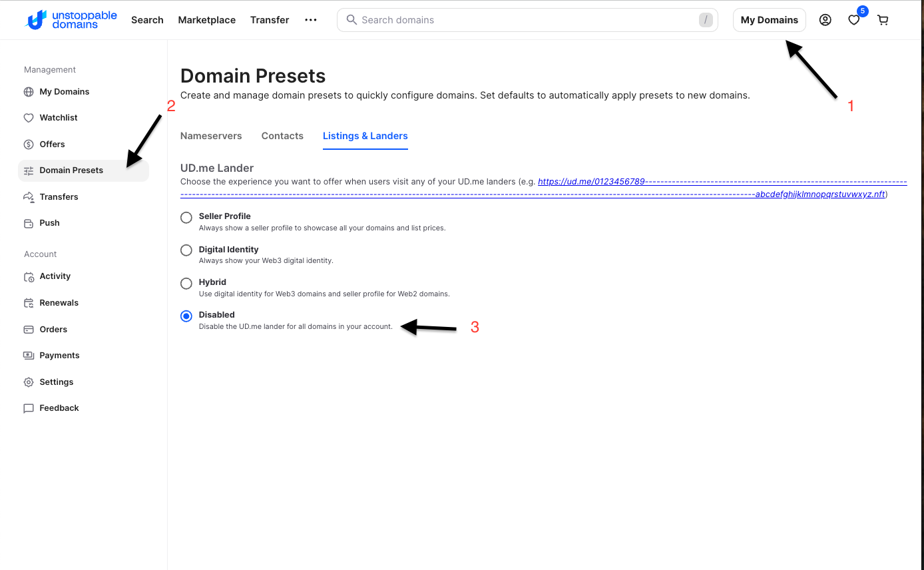Viewport: 924px width, 570px height.
Task: Click the search magnifier icon
Action: (351, 20)
